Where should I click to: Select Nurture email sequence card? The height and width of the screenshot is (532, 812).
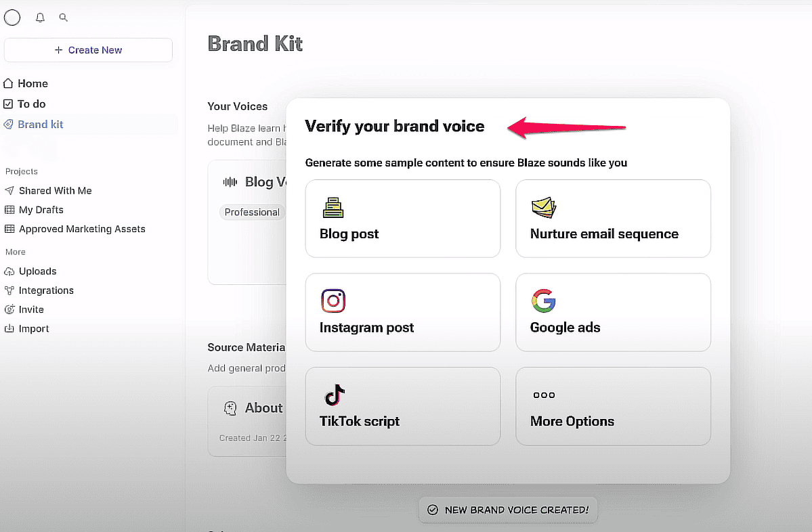pyautogui.click(x=613, y=219)
